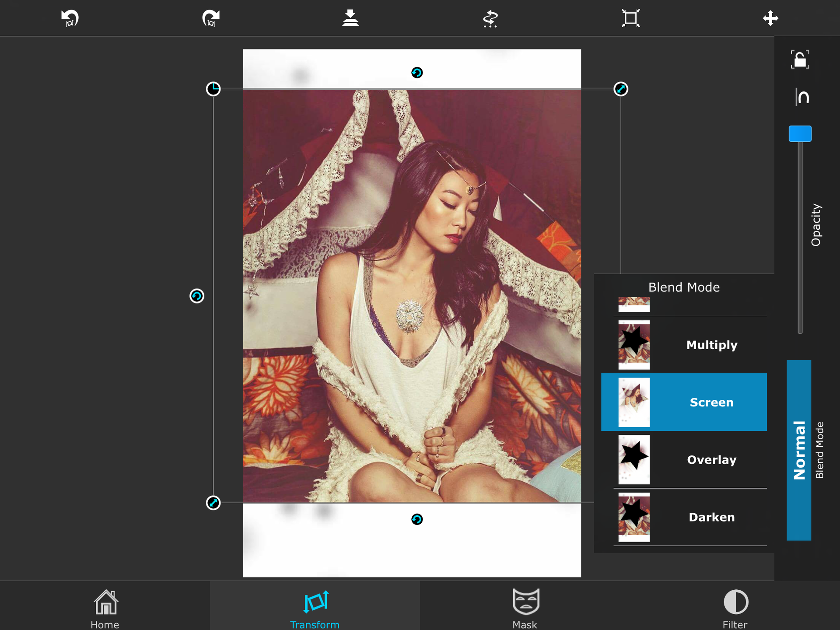840x630 pixels.
Task: Click the top-right scale handle
Action: (x=621, y=89)
